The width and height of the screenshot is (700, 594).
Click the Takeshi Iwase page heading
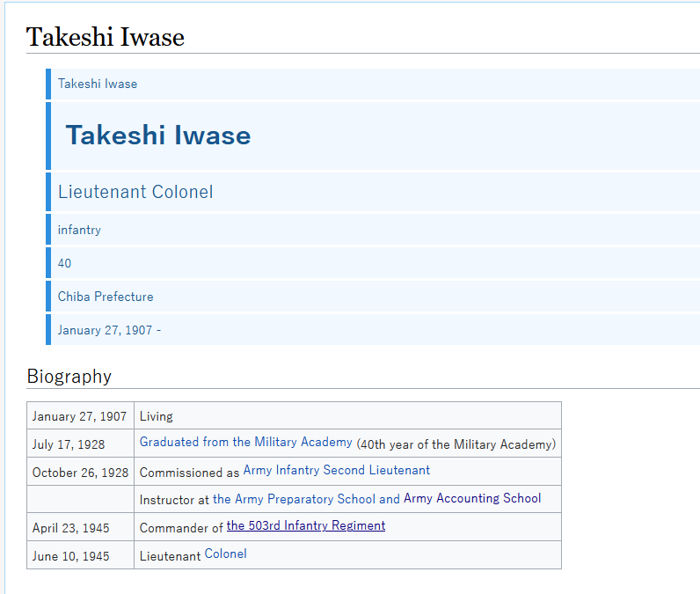[x=106, y=37]
